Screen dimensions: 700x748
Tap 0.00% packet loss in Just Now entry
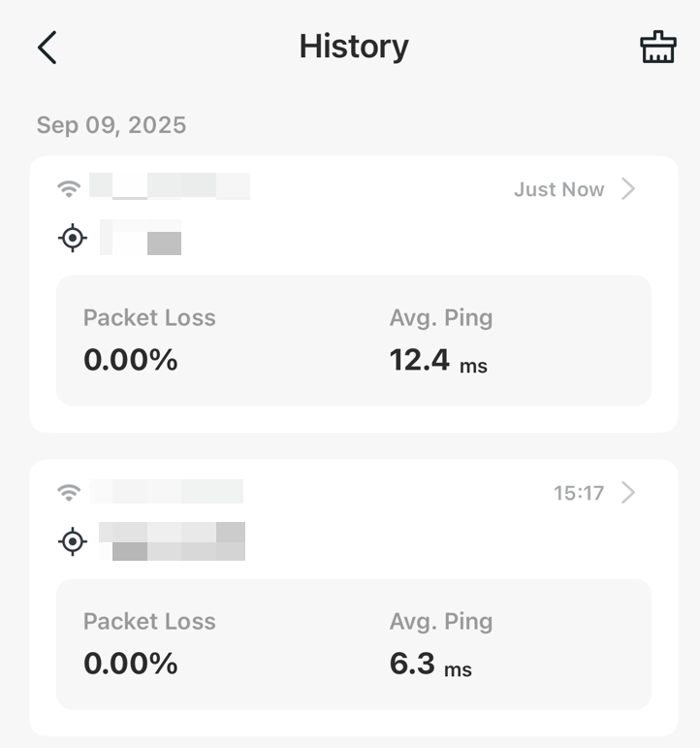pos(131,361)
